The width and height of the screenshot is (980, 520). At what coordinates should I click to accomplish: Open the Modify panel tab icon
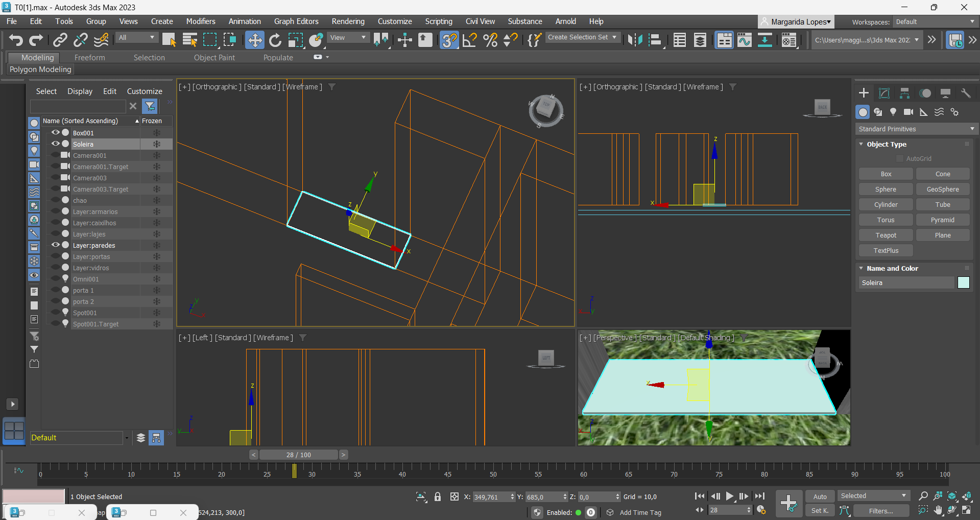[x=884, y=93]
